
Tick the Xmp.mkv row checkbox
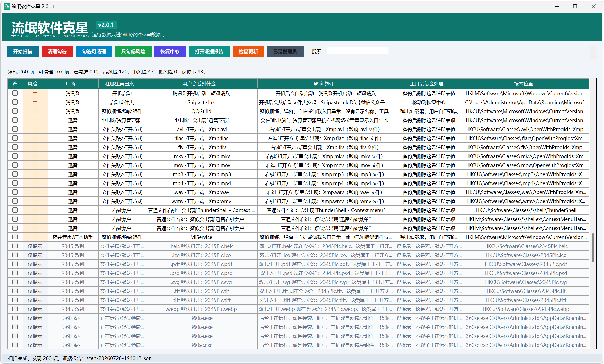tap(15, 156)
